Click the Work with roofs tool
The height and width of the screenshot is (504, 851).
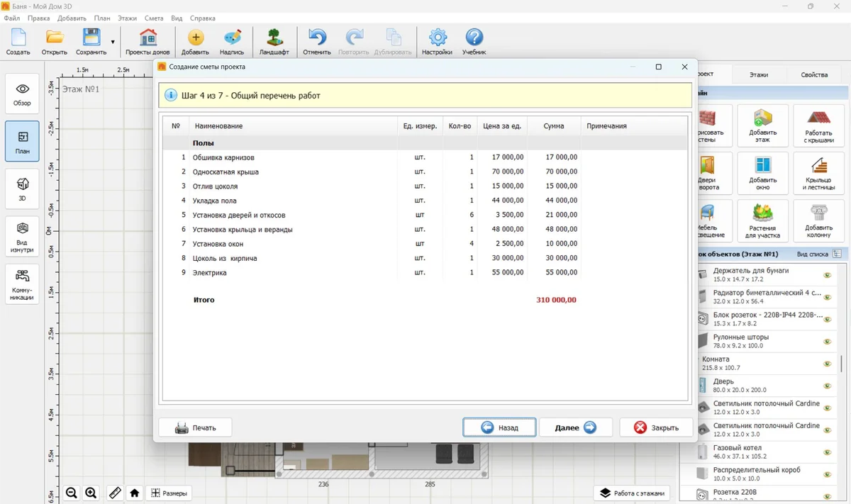point(818,125)
